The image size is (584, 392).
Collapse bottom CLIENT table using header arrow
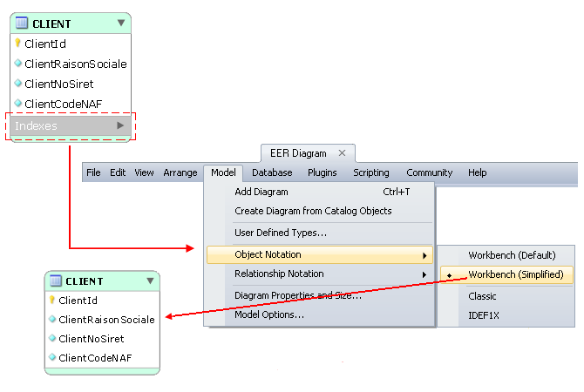[x=150, y=281]
